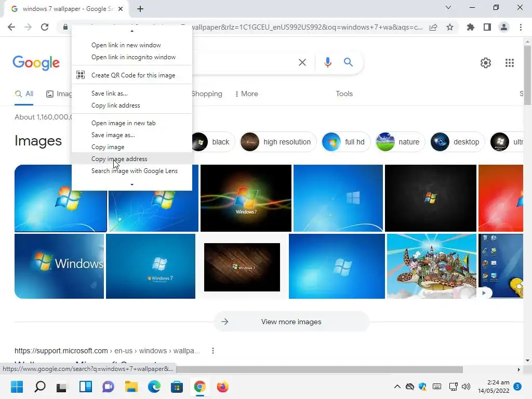532x399 pixels.
Task: Click View more images button
Action: pos(291,322)
